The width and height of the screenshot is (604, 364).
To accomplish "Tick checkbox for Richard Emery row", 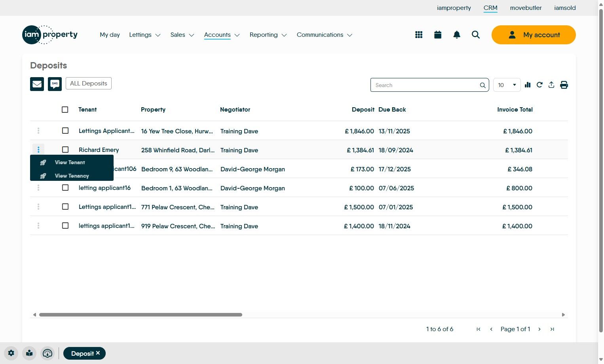I will point(65,150).
